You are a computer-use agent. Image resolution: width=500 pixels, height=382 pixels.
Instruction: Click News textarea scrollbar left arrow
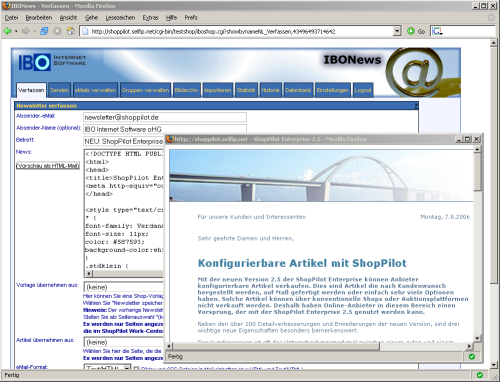point(89,274)
